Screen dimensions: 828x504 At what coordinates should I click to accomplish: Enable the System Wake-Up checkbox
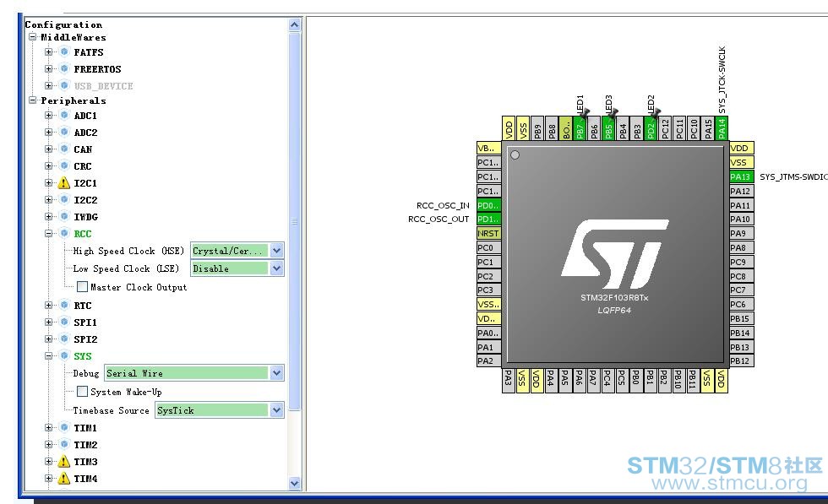pyautogui.click(x=83, y=391)
